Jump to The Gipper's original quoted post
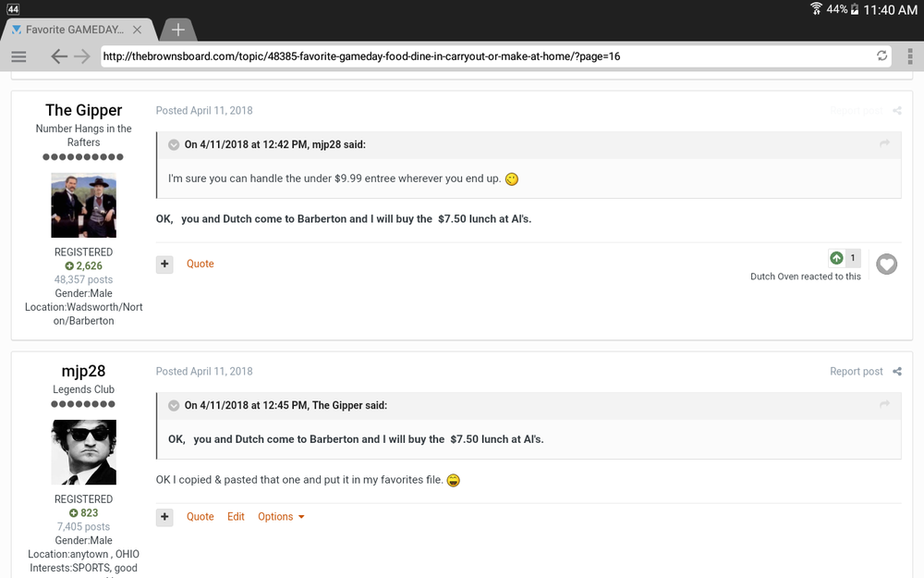This screenshot has height=578, width=924. (x=884, y=405)
